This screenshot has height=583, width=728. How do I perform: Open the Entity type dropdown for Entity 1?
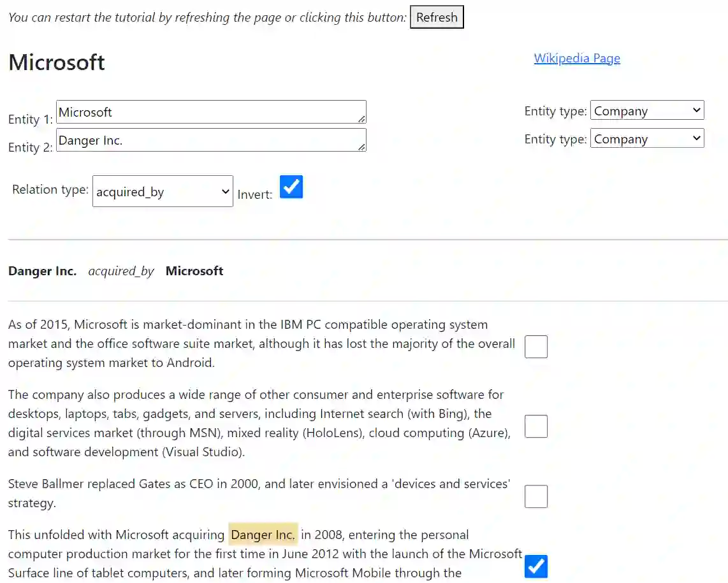tap(647, 111)
